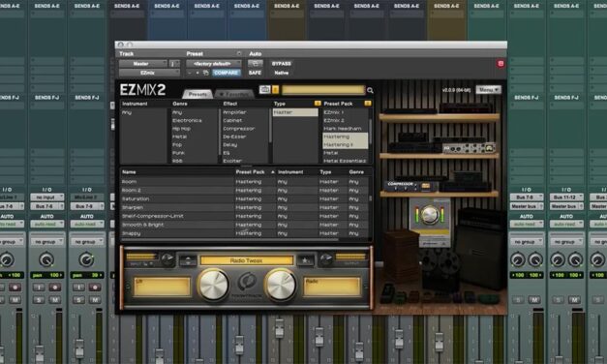Select the Smooth & Bright preset row
Image resolution: width=607 pixels, height=364 pixels.
[245, 225]
